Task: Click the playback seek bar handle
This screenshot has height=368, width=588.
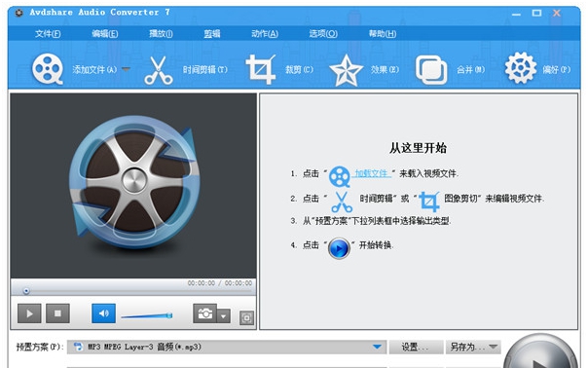Action: (26, 291)
